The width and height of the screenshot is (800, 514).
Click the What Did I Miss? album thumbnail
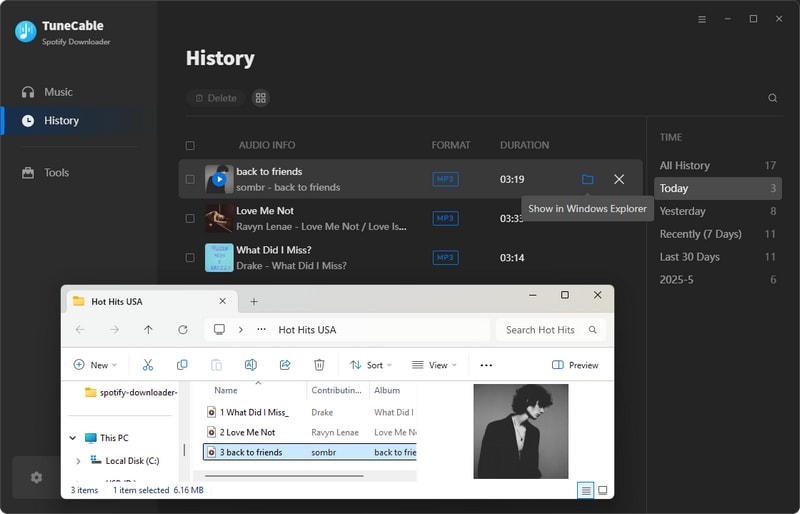(x=219, y=258)
